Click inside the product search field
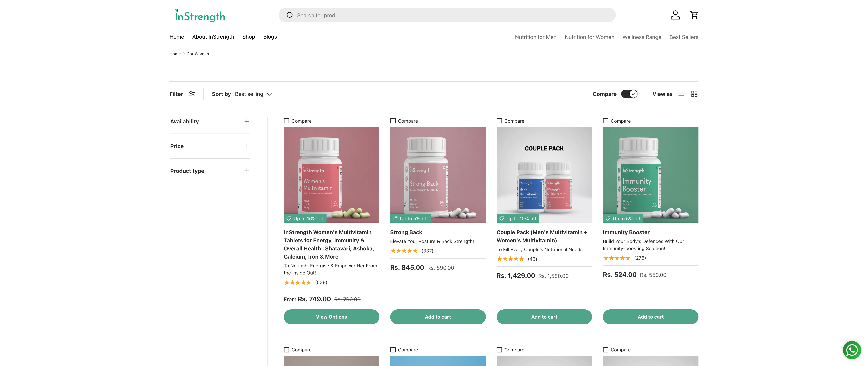 click(x=371, y=15)
